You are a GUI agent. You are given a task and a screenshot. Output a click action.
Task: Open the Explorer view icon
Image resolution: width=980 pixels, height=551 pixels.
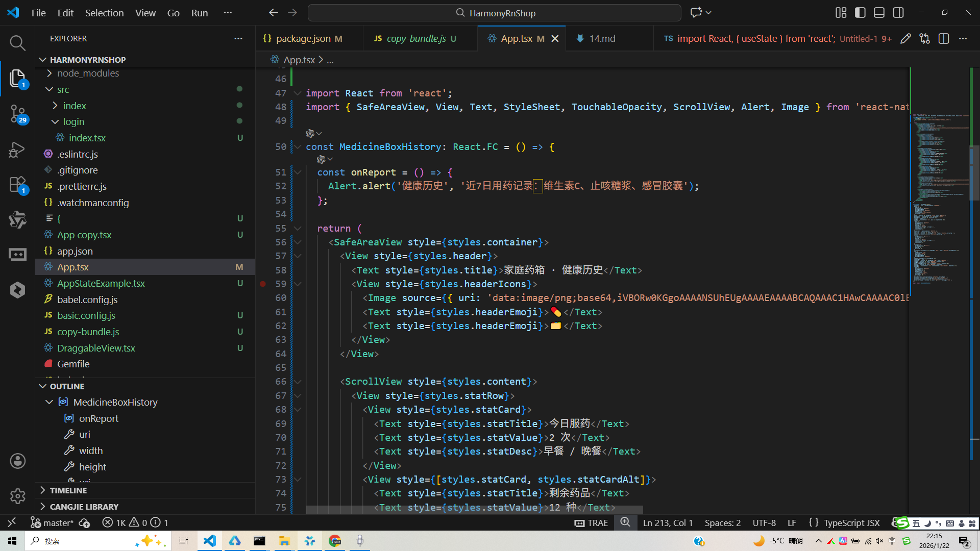coord(17,79)
